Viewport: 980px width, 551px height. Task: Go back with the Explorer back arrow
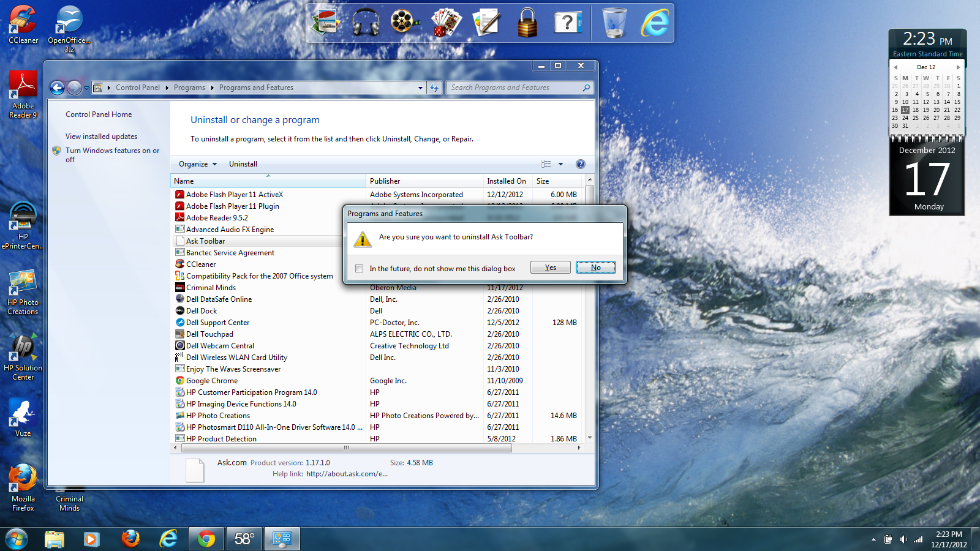pyautogui.click(x=57, y=88)
